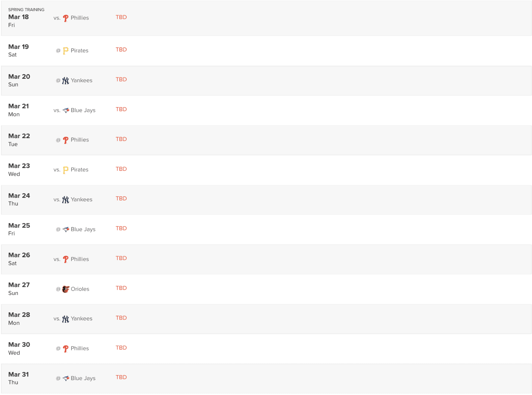This screenshot has height=395, width=532.
Task: Click the TBD result for Mar 20
Action: (x=121, y=80)
